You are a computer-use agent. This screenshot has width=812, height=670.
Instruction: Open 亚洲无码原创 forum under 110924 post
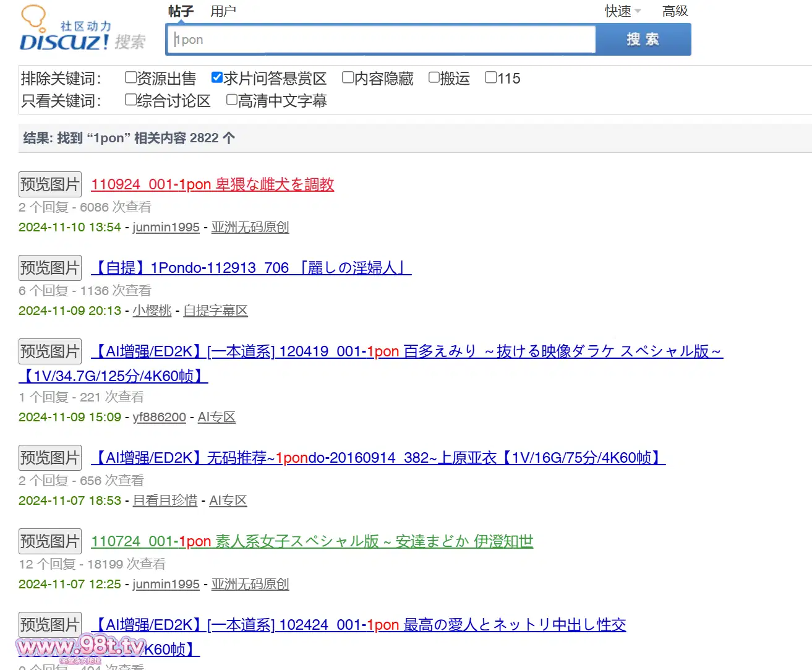click(250, 227)
